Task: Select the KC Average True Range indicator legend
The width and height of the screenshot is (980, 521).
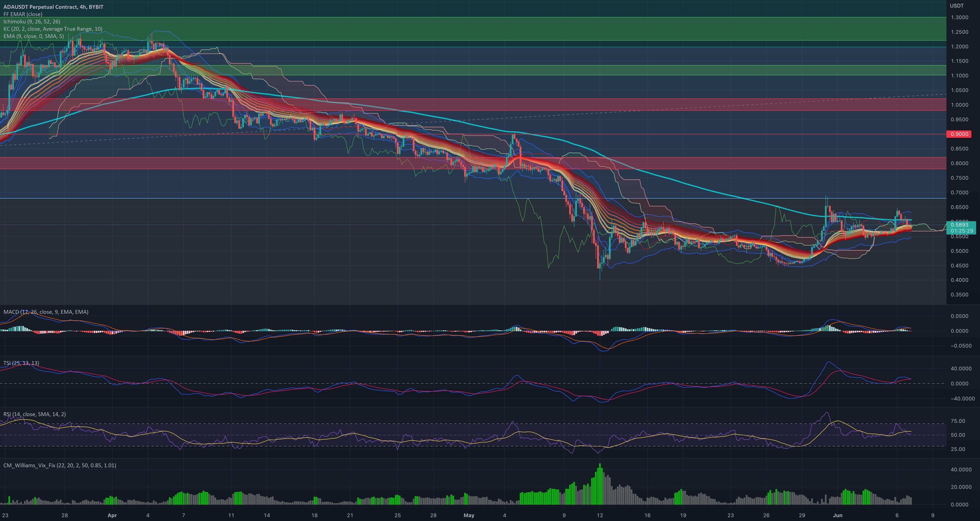Action: pyautogui.click(x=53, y=29)
